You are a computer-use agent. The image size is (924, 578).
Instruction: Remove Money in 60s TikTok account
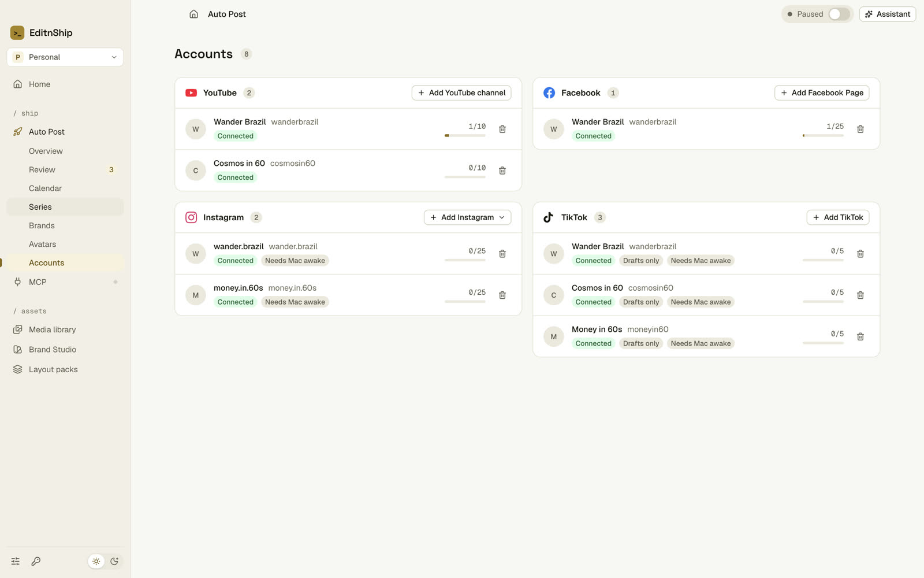(x=860, y=336)
